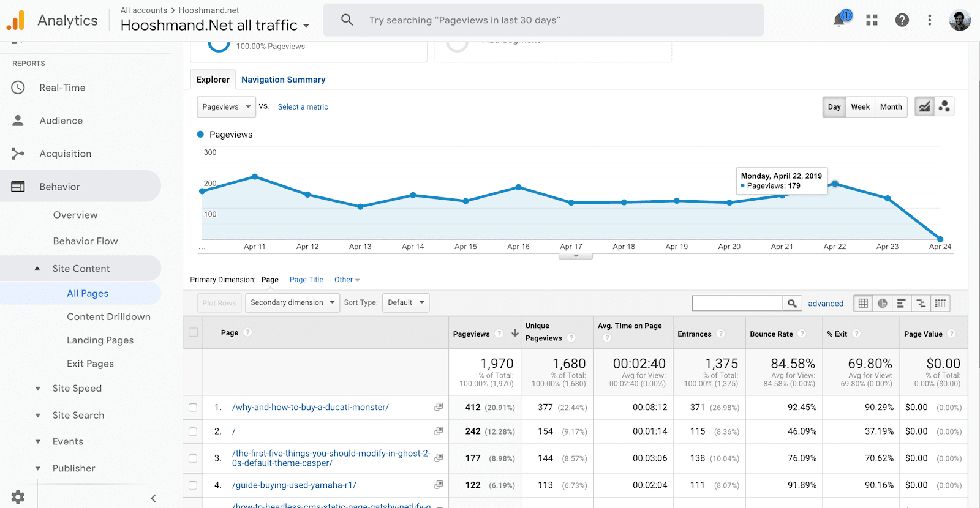Open /why-and-how-to-buy-a-ducati-monster/ page link
Screen dimensions: 980x508
coord(310,407)
